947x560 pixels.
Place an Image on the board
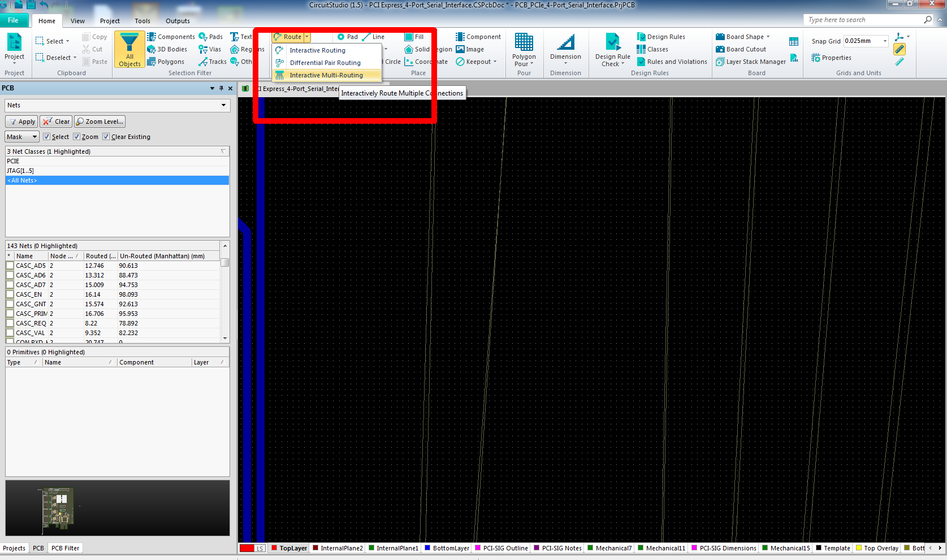470,49
